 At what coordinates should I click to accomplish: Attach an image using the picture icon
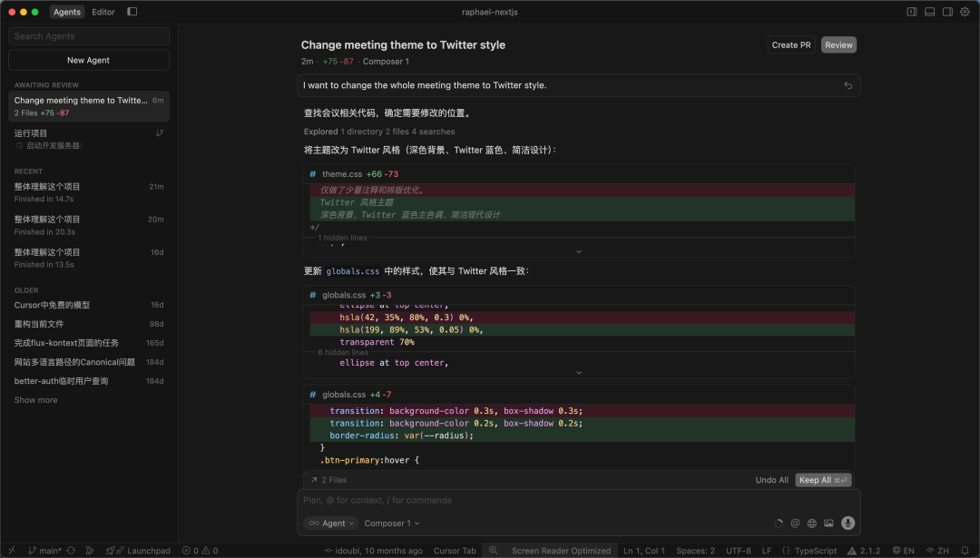828,523
